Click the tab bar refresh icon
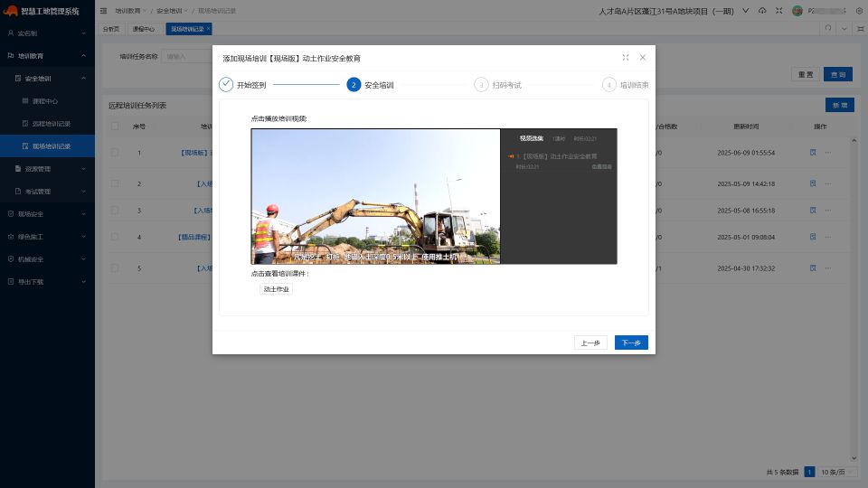 [x=828, y=29]
